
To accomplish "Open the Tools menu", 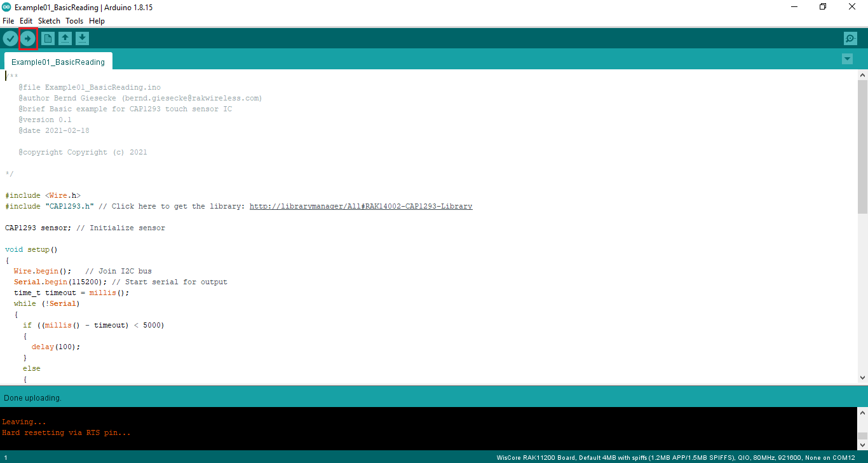I will point(74,21).
